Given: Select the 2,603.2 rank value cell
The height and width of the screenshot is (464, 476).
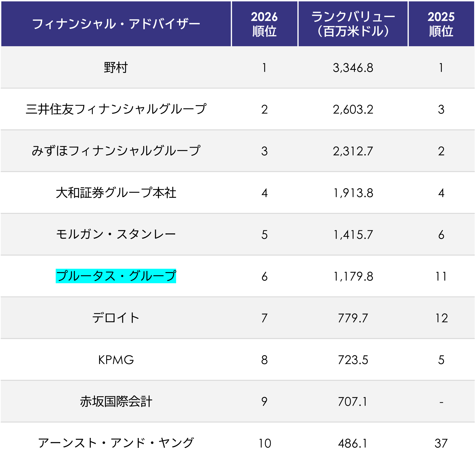Looking at the screenshot, I should coord(353,110).
